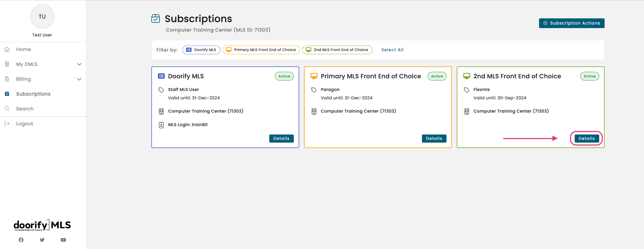Open the YouTube social icon
644x249 pixels.
coord(63,240)
